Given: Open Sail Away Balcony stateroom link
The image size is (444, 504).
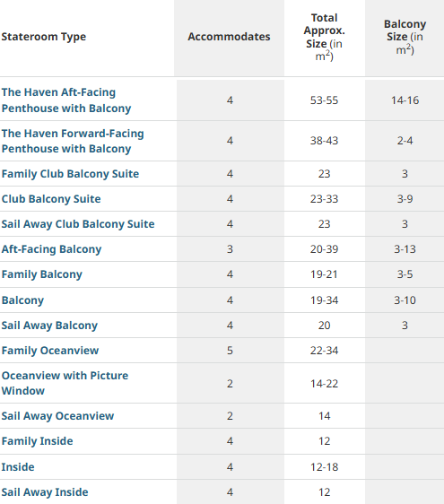Looking at the screenshot, I should (49, 326).
